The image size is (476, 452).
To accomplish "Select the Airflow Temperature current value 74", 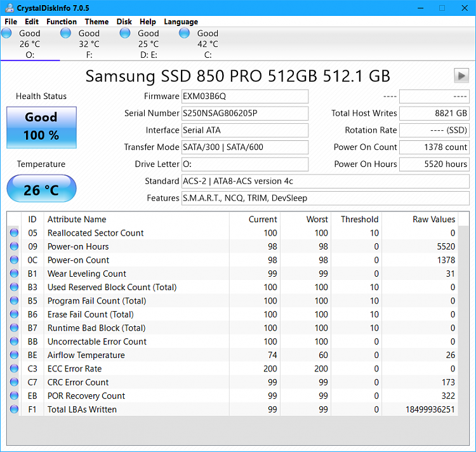I will pyautogui.click(x=272, y=355).
